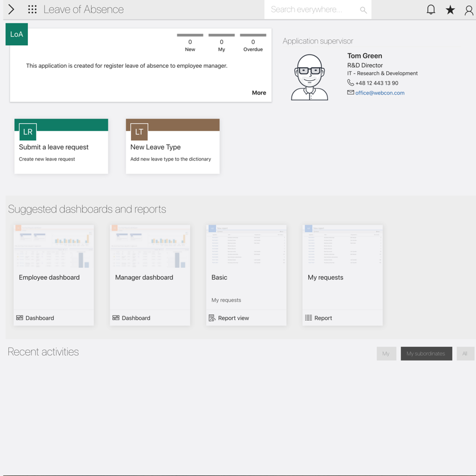Click the LR icon on leave request tile
476x476 pixels.
click(28, 131)
